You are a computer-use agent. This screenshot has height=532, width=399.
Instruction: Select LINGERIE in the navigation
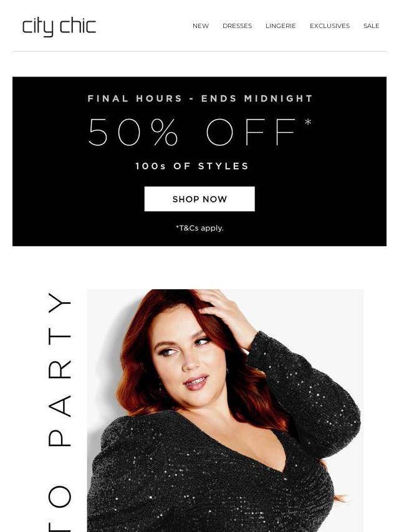(281, 26)
